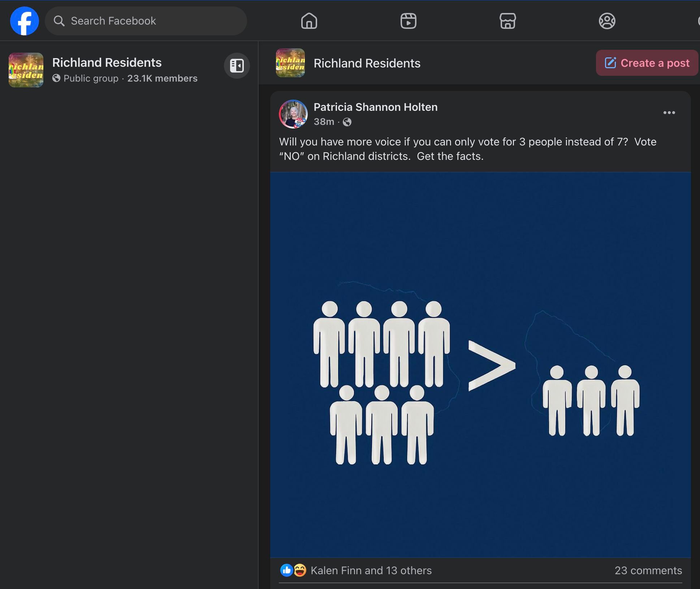700x589 pixels.
Task: View Kalen Finn and 13 others reactions
Action: [x=371, y=570]
